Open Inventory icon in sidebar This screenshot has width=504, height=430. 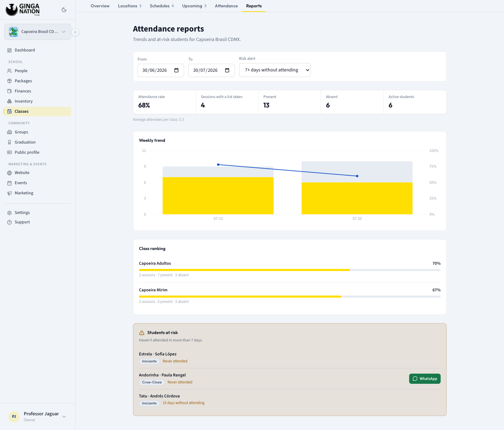(x=9, y=101)
